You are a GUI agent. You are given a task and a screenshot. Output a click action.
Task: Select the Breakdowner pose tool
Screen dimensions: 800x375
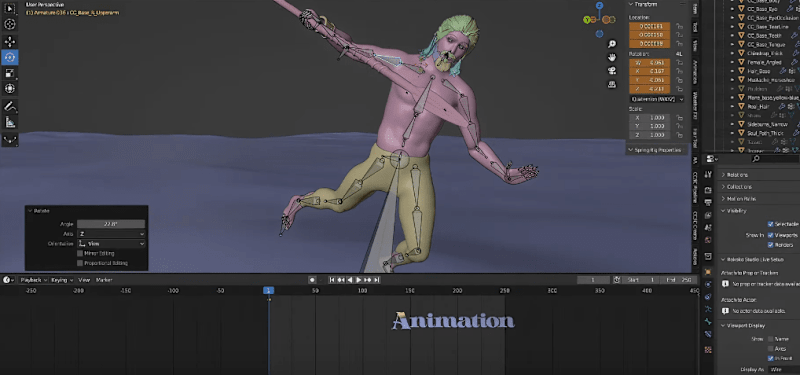tap(10, 139)
